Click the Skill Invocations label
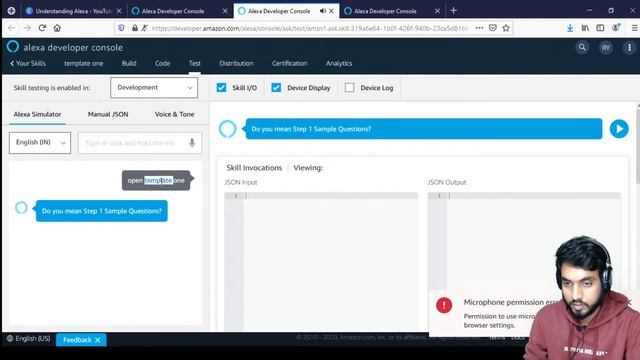The height and width of the screenshot is (360, 640). tap(254, 168)
